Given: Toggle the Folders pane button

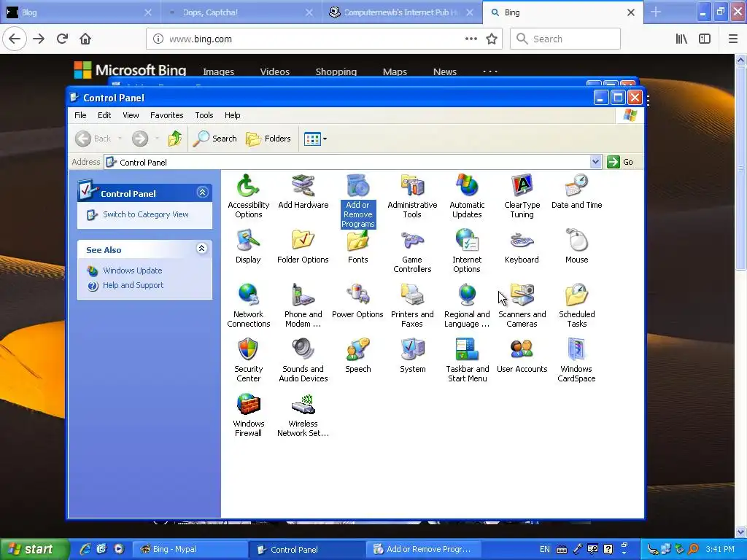Looking at the screenshot, I should pyautogui.click(x=268, y=139).
